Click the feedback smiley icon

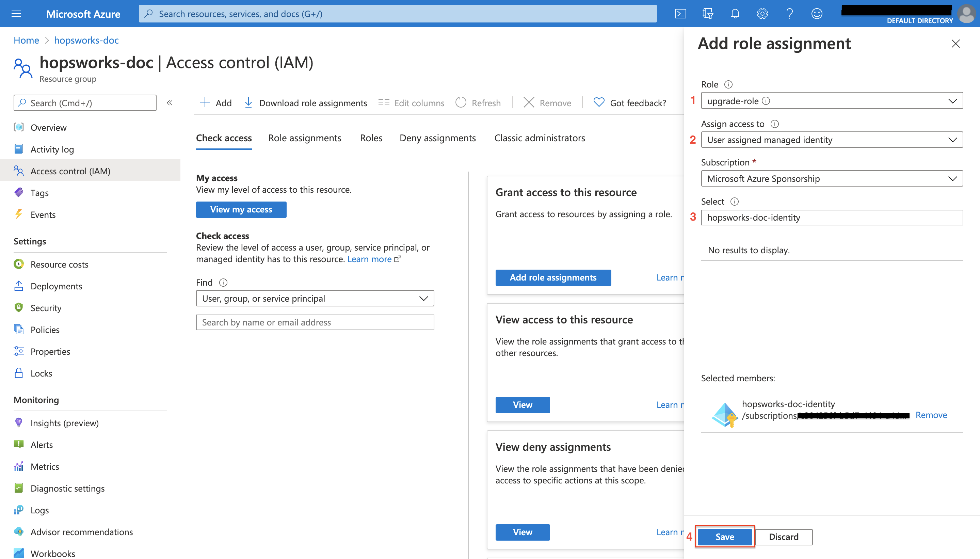(817, 14)
